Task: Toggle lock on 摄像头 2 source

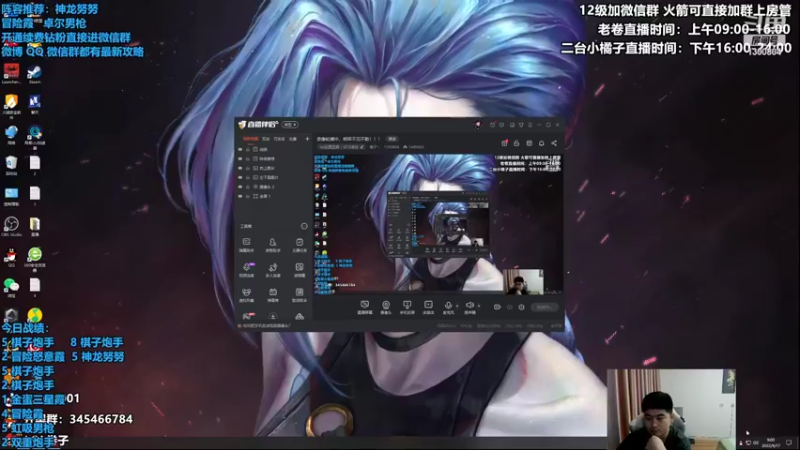Action: [x=248, y=187]
